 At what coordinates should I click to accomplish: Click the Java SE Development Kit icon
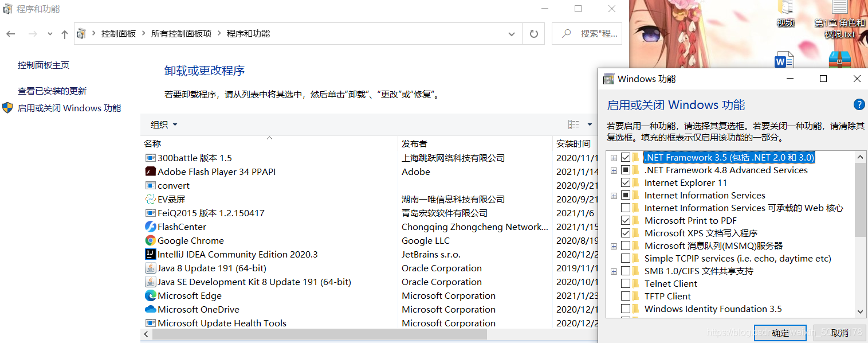pos(151,282)
